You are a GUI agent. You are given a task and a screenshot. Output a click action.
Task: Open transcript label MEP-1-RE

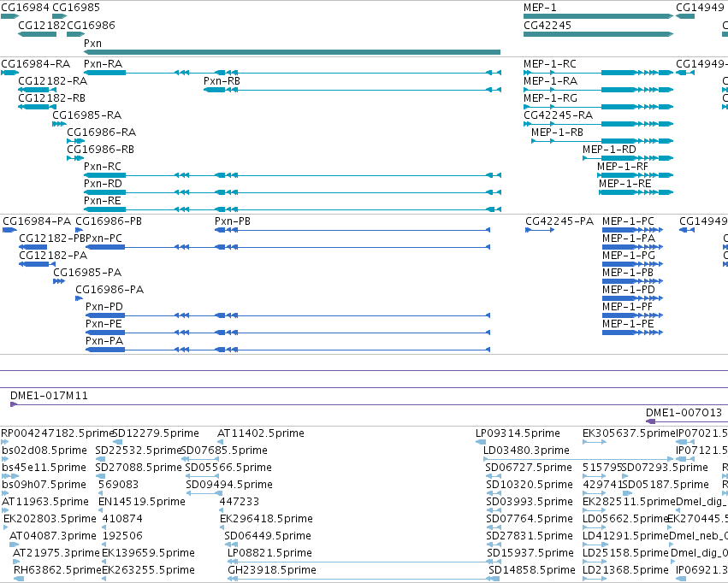coord(625,184)
